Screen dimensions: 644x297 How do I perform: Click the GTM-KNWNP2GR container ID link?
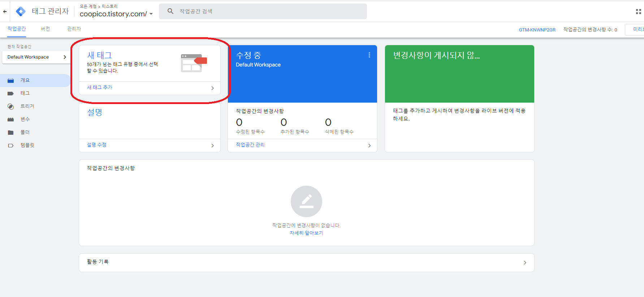(x=537, y=30)
